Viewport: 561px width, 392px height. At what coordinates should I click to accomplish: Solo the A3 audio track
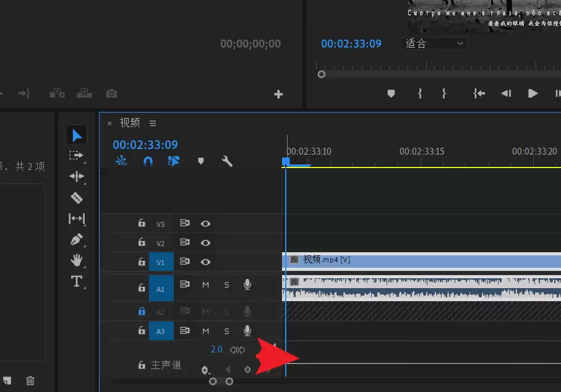(226, 331)
